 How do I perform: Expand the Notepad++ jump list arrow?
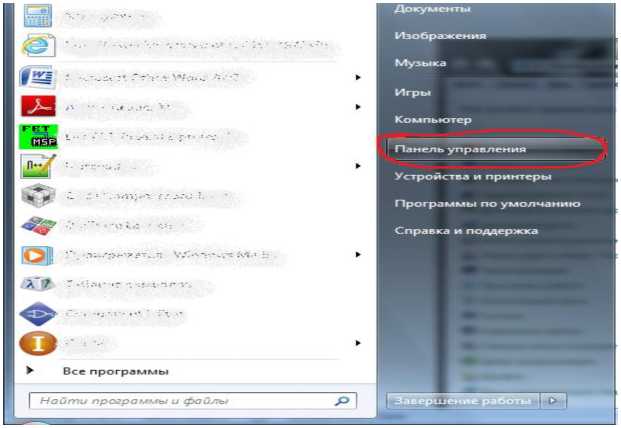358,166
